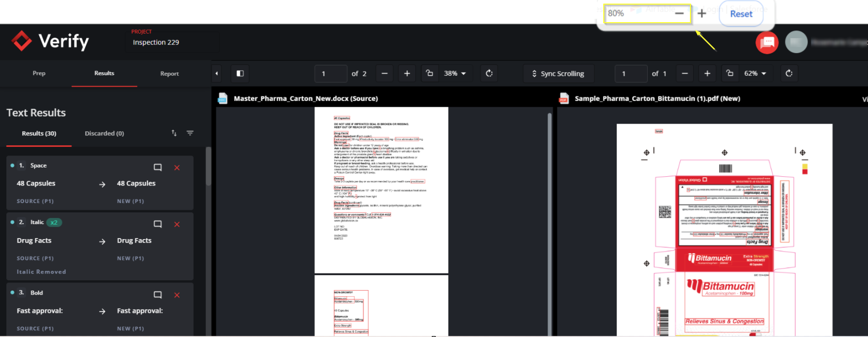868x337 pixels.
Task: Open the 62% zoom dropdown
Action: coord(756,74)
